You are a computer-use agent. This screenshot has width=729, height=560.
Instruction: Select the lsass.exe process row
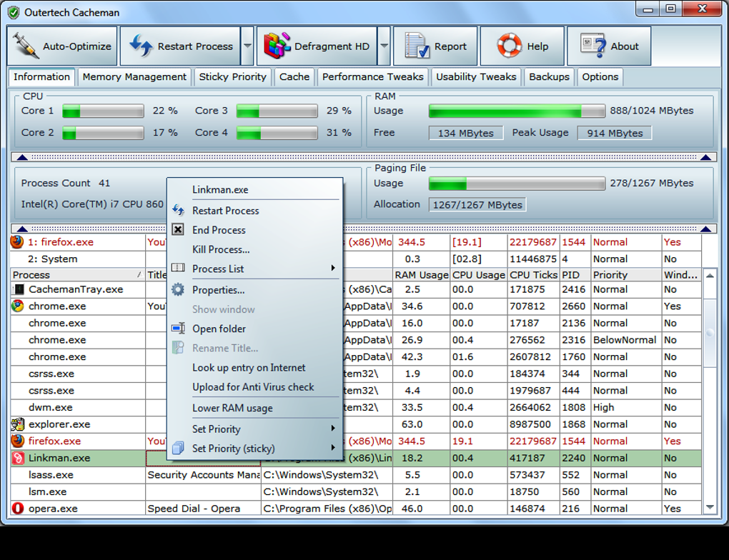tap(356, 475)
